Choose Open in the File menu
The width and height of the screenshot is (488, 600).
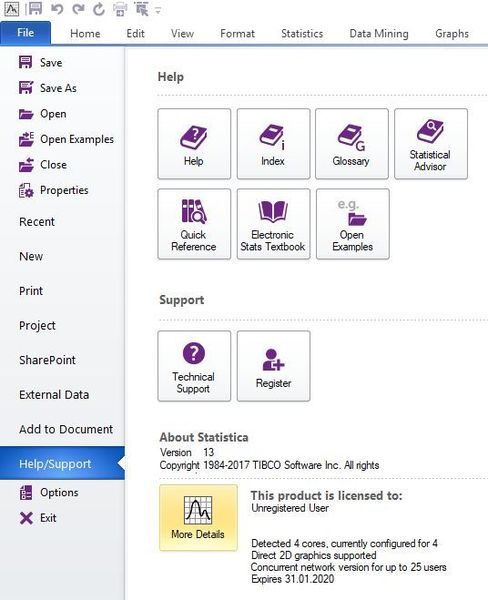pos(42,114)
